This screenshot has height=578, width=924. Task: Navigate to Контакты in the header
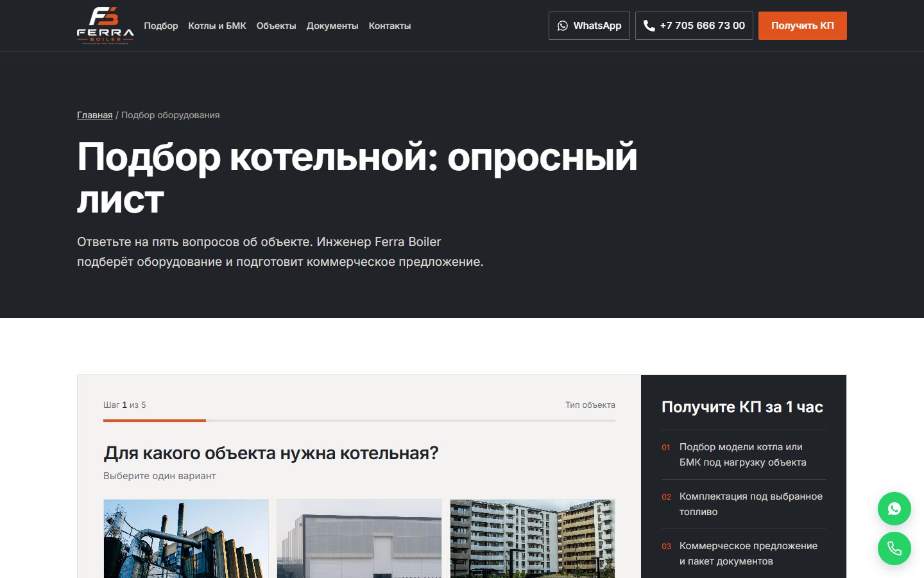[389, 26]
